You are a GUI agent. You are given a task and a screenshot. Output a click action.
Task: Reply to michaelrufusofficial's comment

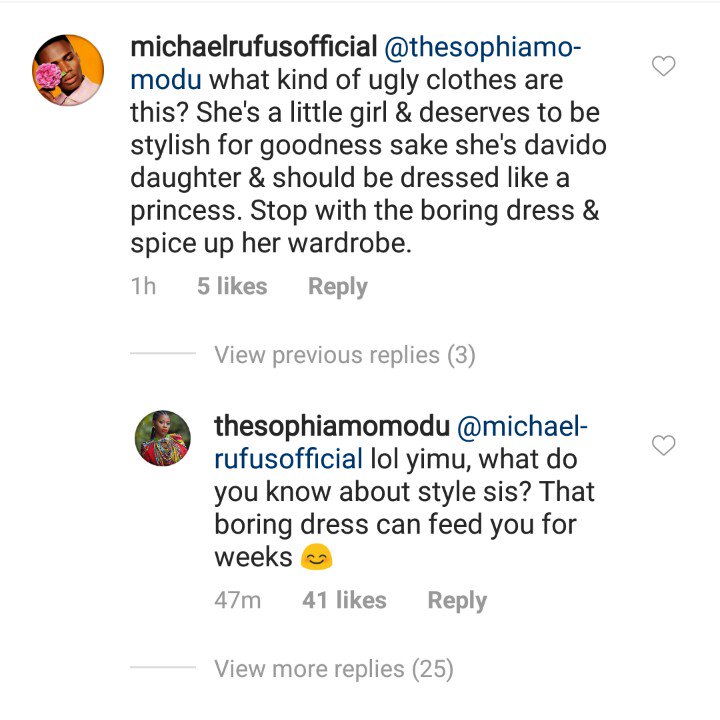click(x=337, y=287)
